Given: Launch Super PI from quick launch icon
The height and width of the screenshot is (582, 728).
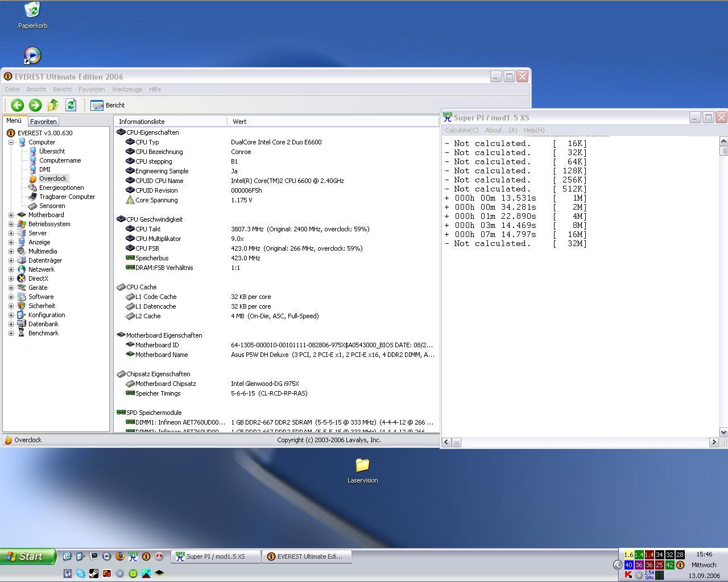Looking at the screenshot, I should point(133,556).
